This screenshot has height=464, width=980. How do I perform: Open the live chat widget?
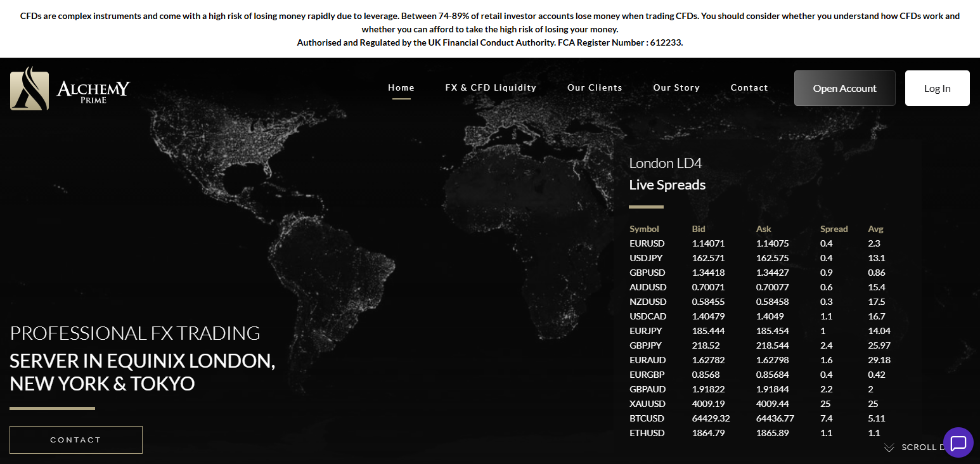tap(958, 442)
